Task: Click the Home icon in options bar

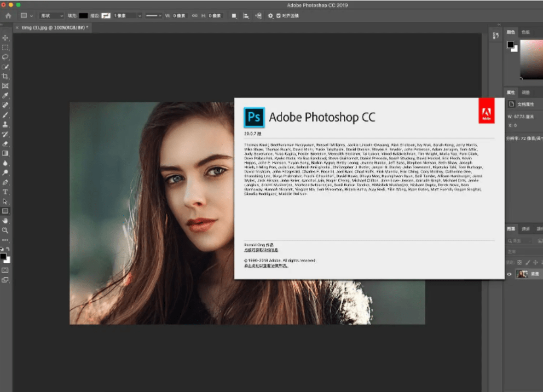Action: (8, 15)
